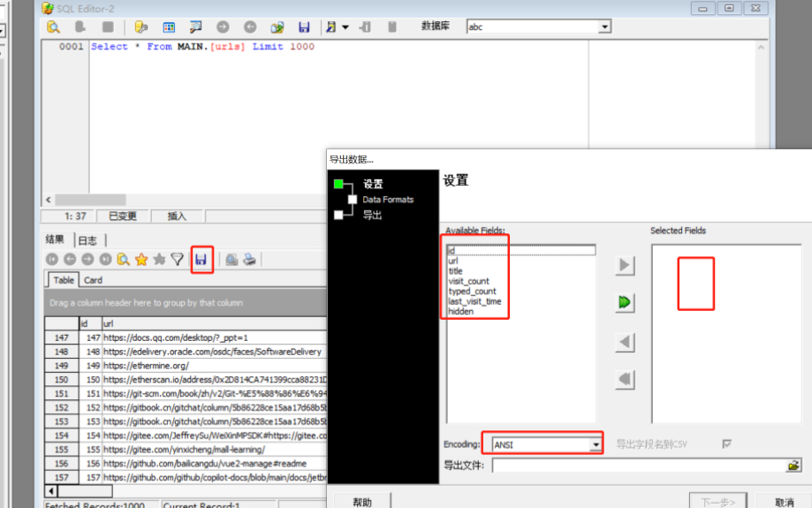The width and height of the screenshot is (812, 508).
Task: Select the Table view tab
Action: (64, 280)
